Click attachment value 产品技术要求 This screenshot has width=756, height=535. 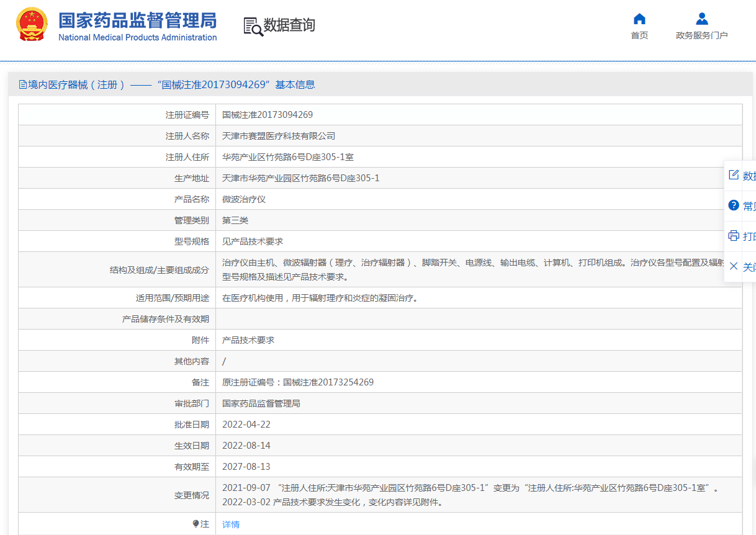(x=248, y=340)
